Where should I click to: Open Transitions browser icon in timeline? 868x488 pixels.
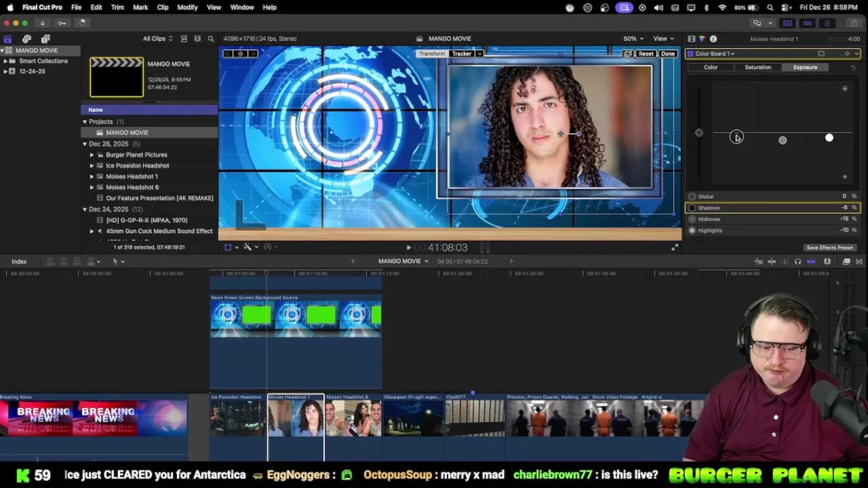[x=859, y=262]
